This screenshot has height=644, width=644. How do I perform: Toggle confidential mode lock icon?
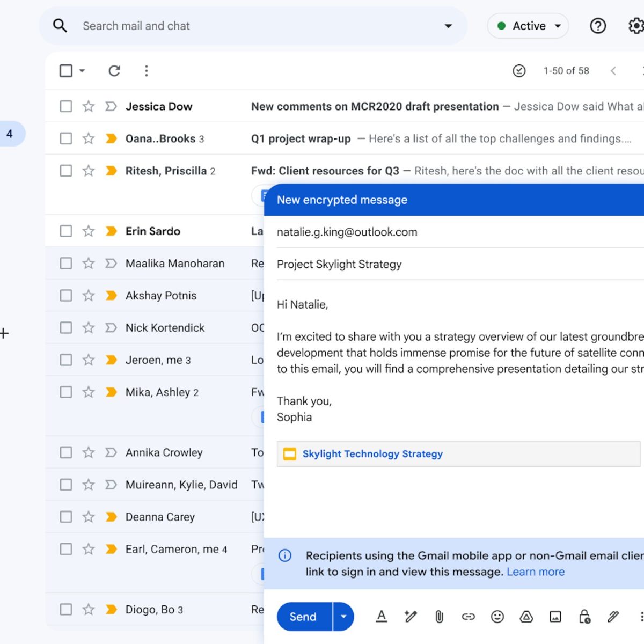pyautogui.click(x=584, y=617)
